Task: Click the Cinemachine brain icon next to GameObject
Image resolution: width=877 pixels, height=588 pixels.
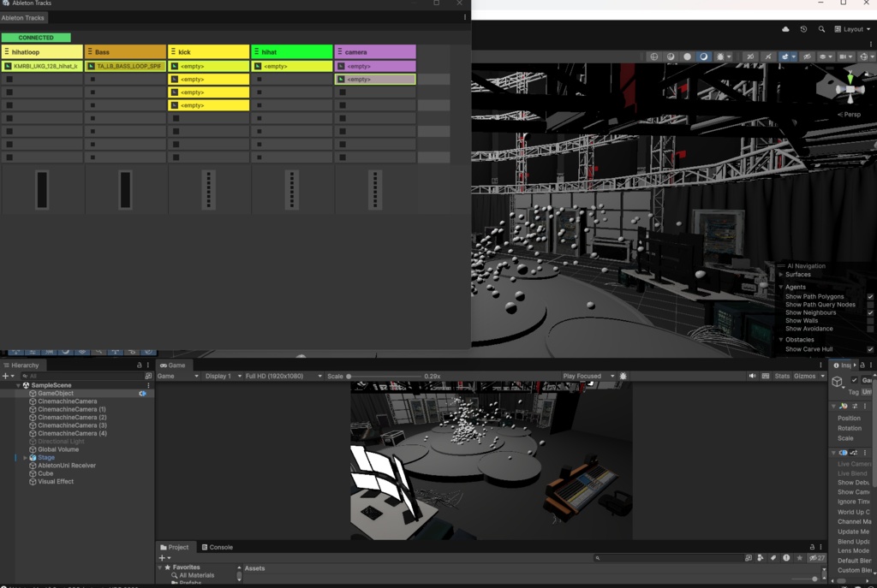Action: pyautogui.click(x=143, y=394)
